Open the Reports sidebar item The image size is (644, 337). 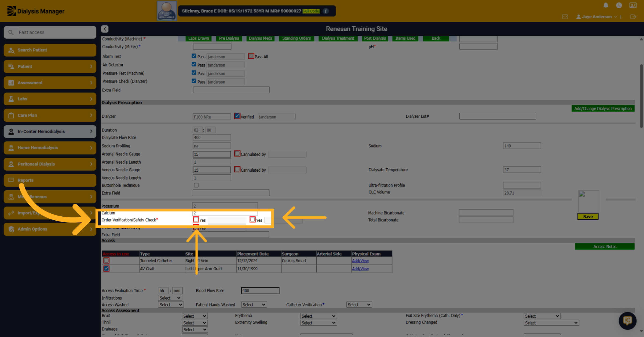pos(50,180)
